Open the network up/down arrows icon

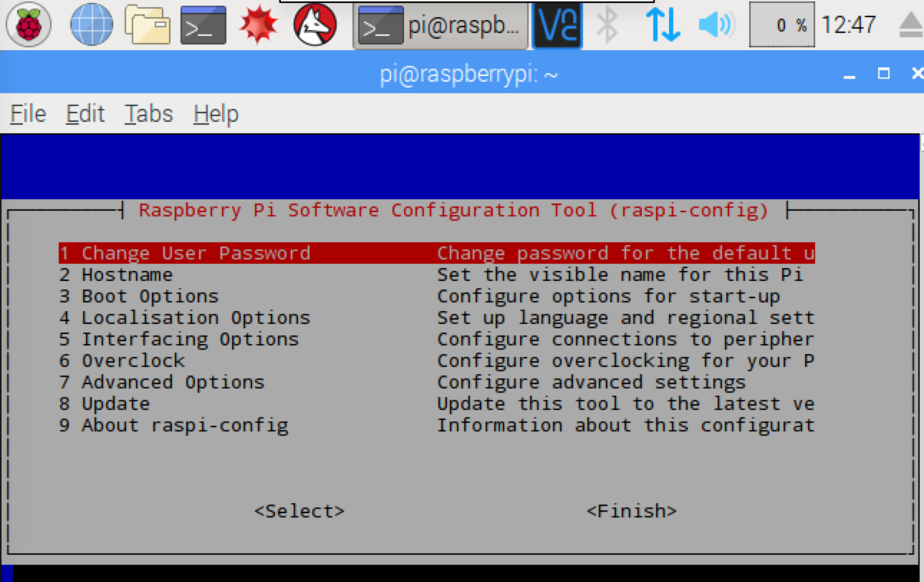point(663,25)
